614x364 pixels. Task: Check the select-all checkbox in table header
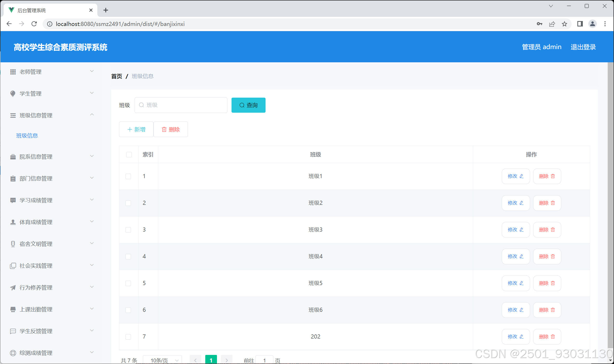[x=129, y=154]
